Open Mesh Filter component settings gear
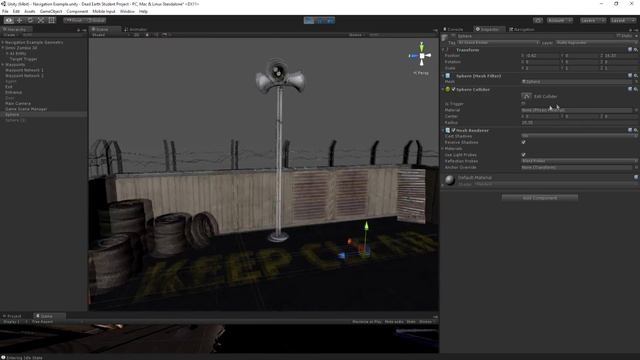The image size is (640, 360). pyautogui.click(x=636, y=76)
